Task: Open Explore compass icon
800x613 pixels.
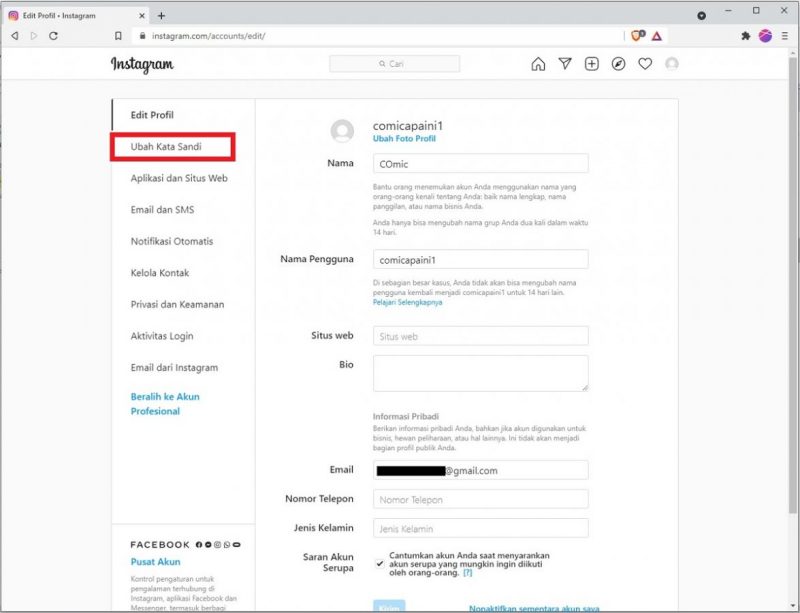Action: coord(618,64)
